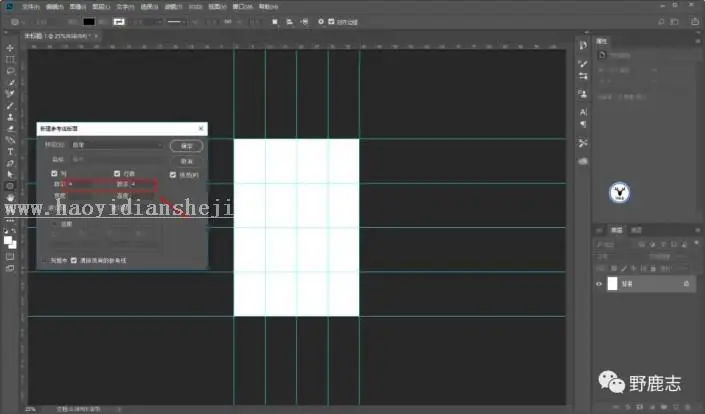The width and height of the screenshot is (705, 414).
Task: Toggle the Preview checkbox in dialog
Action: (x=173, y=175)
